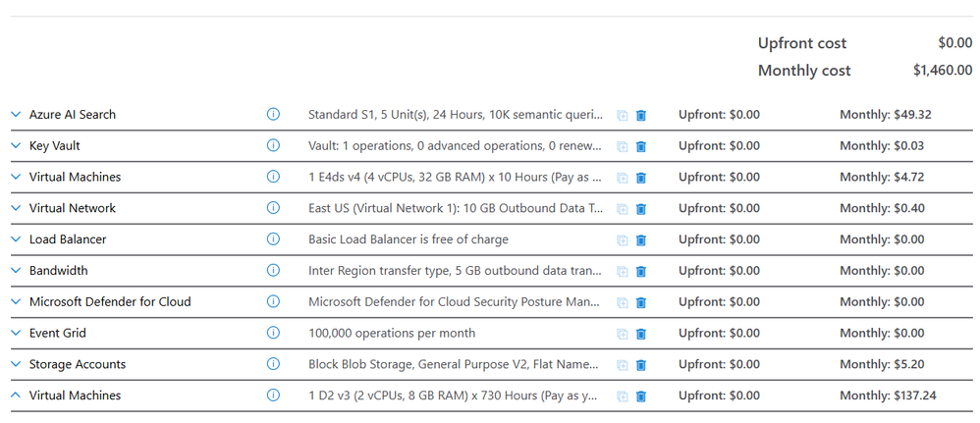Show info for Bandwidth service

pyautogui.click(x=274, y=271)
